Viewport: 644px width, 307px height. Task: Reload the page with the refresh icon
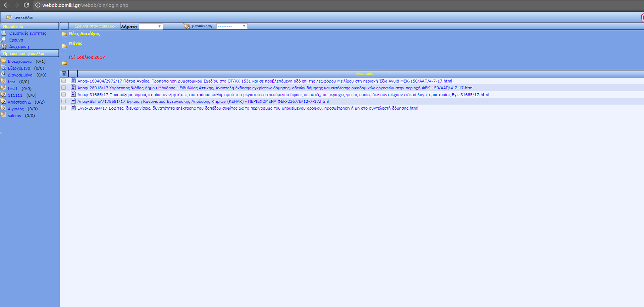[x=26, y=5]
